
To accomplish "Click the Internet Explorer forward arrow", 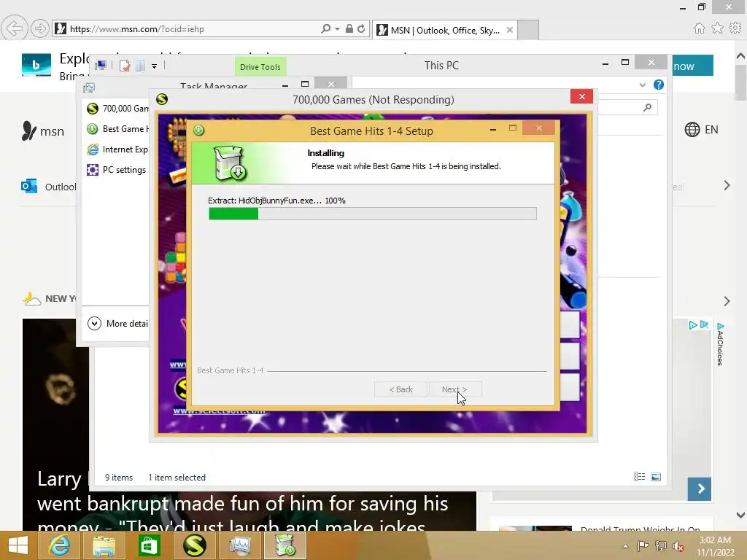I will point(39,28).
